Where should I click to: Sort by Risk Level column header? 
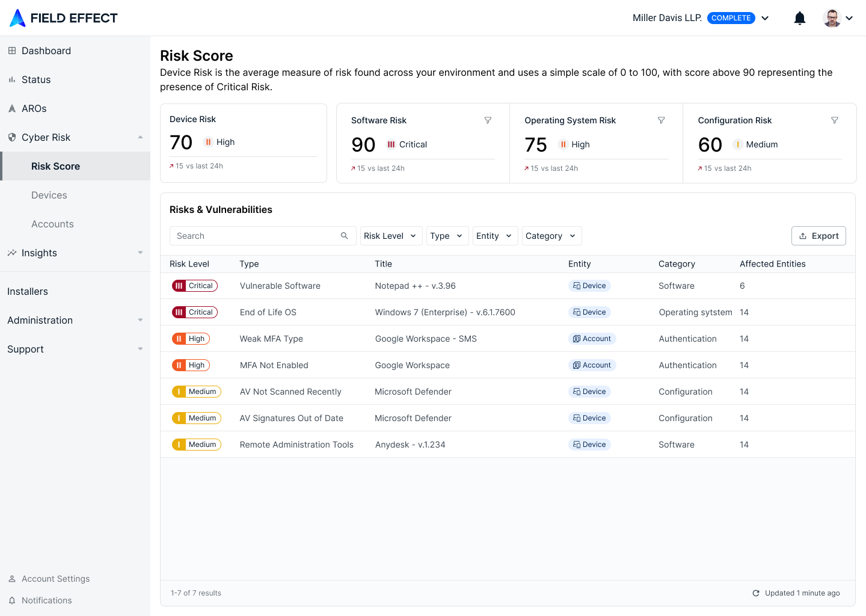pyautogui.click(x=189, y=263)
